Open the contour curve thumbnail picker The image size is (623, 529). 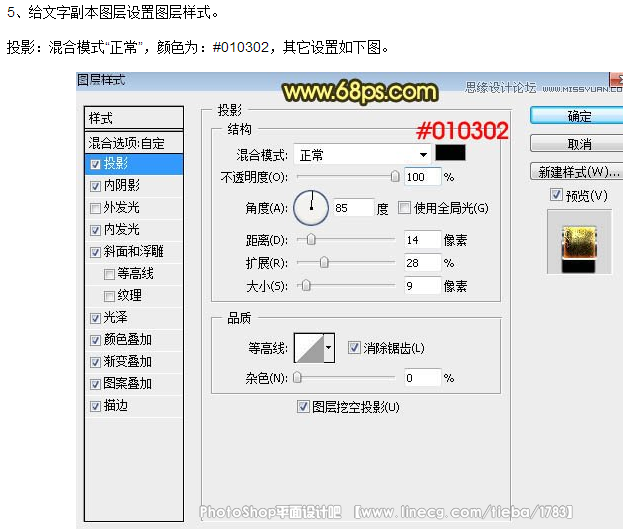click(x=307, y=348)
